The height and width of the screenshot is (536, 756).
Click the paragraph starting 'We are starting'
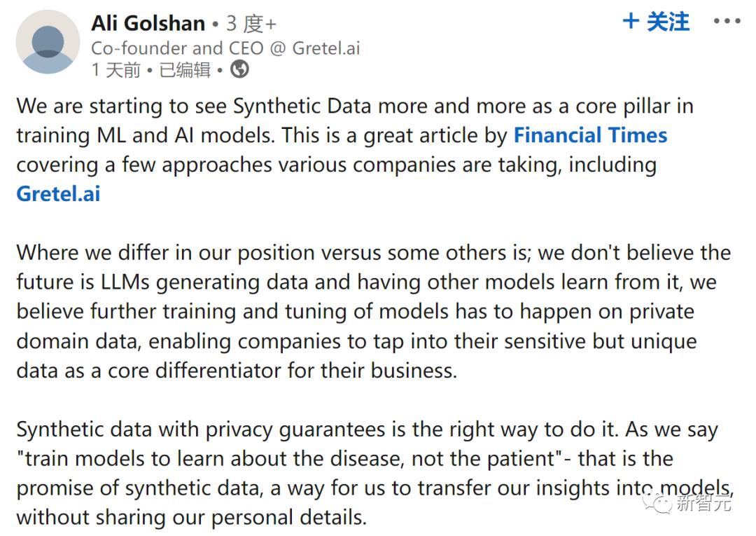click(355, 150)
